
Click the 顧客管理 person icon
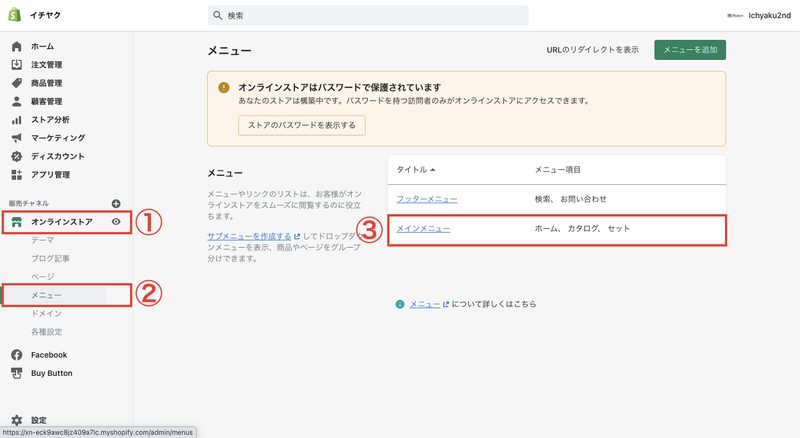[17, 102]
